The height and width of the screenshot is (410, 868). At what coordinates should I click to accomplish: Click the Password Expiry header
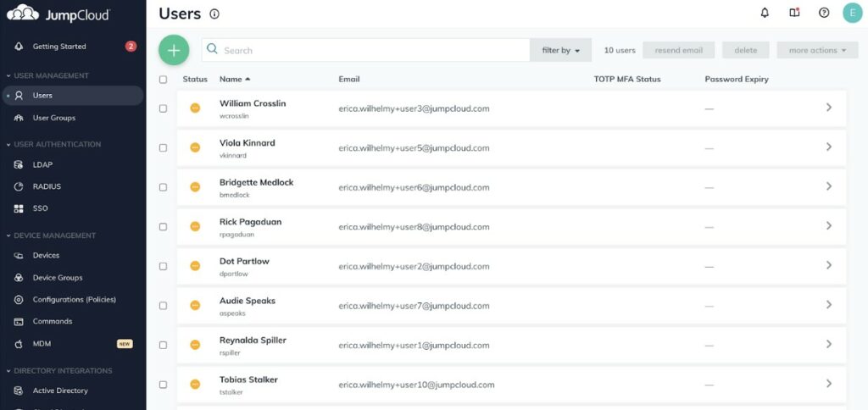[x=737, y=79]
